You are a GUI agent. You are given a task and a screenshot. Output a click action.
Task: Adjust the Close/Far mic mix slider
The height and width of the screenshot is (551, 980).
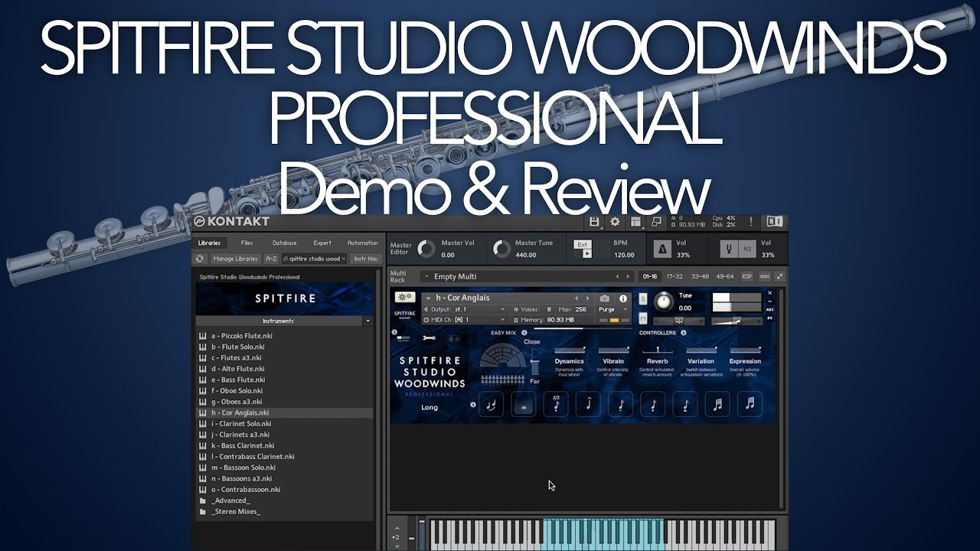click(x=534, y=361)
